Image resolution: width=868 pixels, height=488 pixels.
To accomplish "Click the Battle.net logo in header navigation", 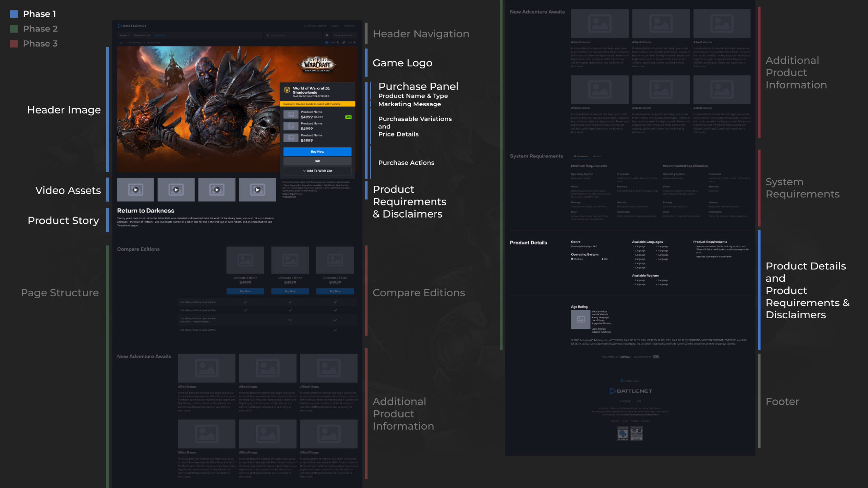I will [132, 26].
